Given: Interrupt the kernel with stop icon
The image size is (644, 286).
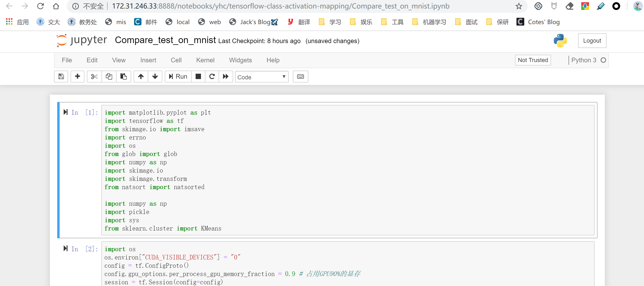Looking at the screenshot, I should (x=198, y=76).
